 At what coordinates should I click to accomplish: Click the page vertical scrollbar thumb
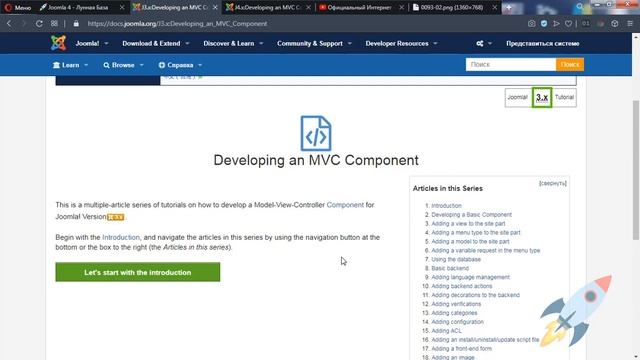[x=636, y=169]
